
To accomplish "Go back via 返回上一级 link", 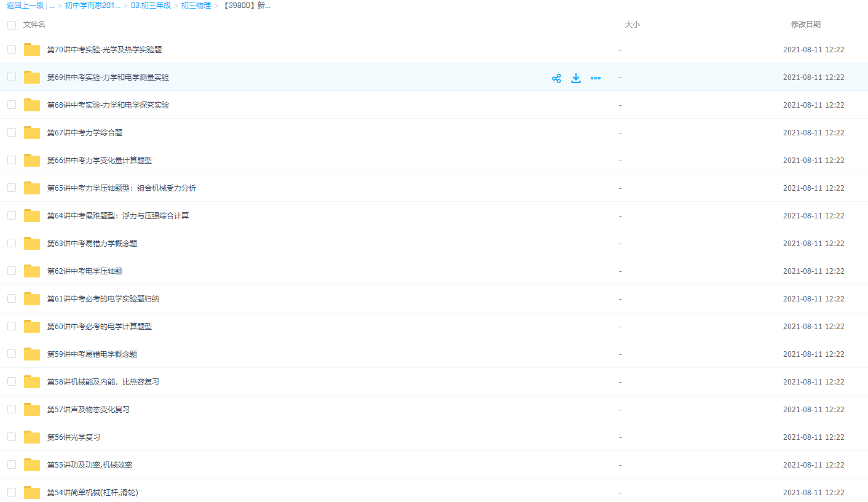I will click(x=25, y=6).
